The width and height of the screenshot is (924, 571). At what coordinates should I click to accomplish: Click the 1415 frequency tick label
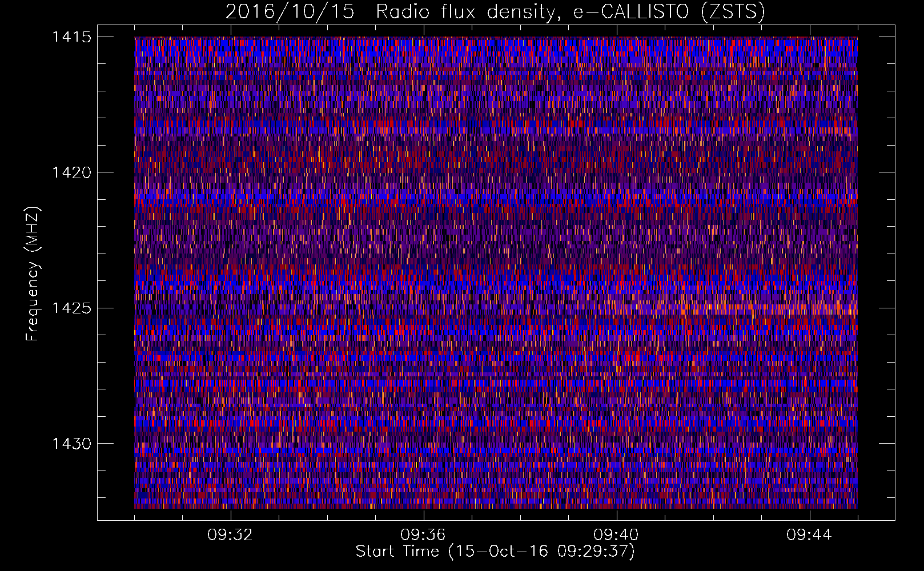point(72,37)
